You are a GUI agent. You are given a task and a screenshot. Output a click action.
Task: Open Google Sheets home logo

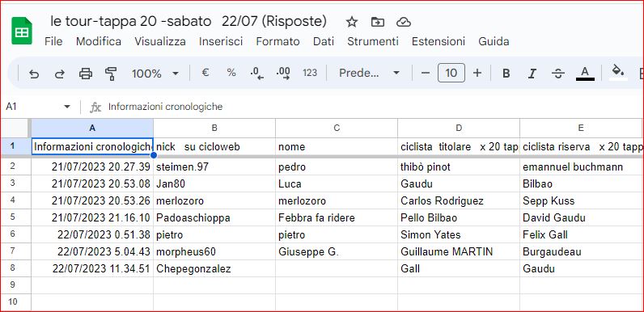click(x=22, y=31)
